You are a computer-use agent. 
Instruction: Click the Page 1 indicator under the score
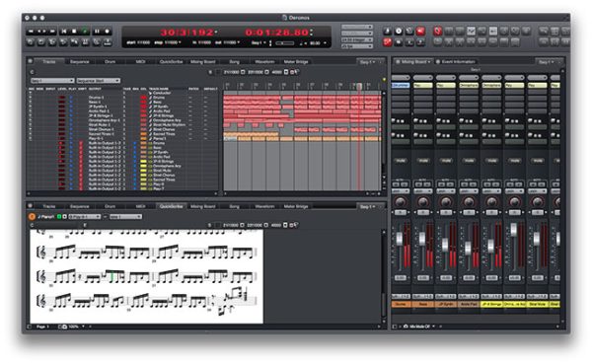42,327
